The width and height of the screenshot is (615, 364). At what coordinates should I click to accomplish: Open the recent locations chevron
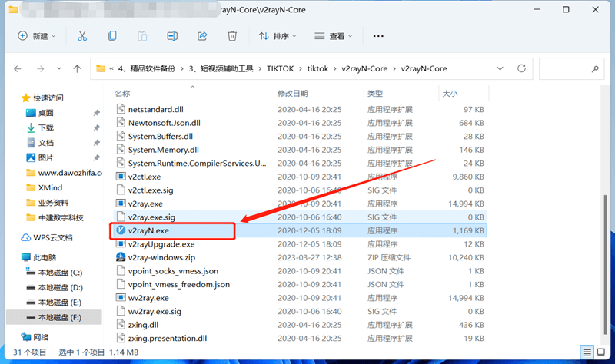(59, 68)
